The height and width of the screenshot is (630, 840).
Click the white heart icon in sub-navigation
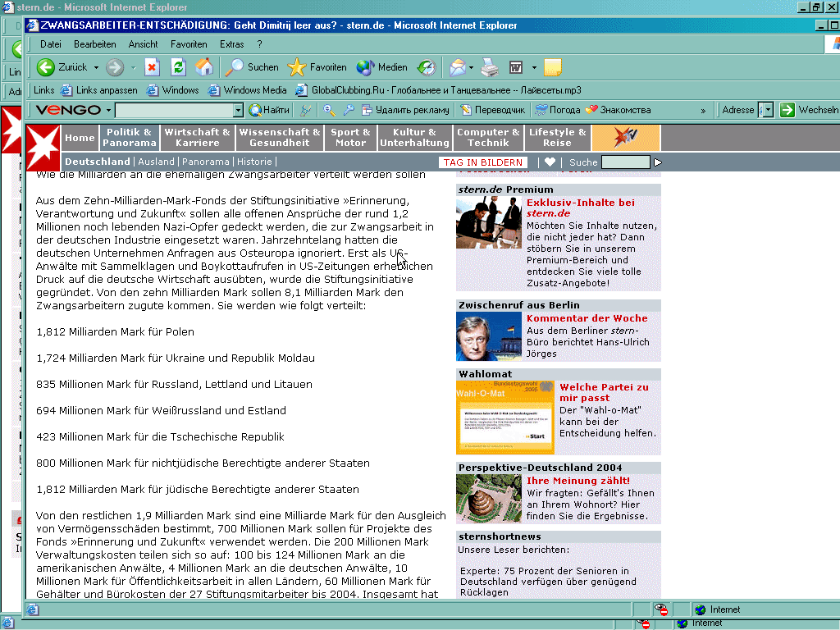550,162
